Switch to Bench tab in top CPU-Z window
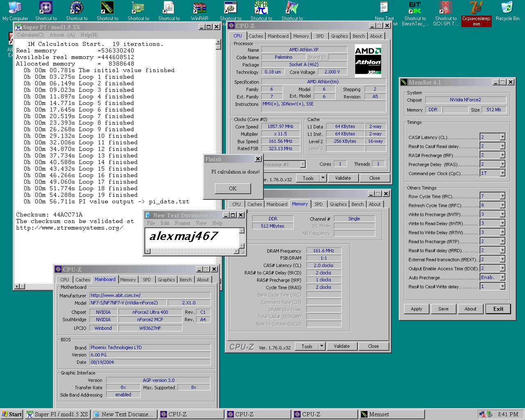Viewport: 525px width, 420px height. 359,36
